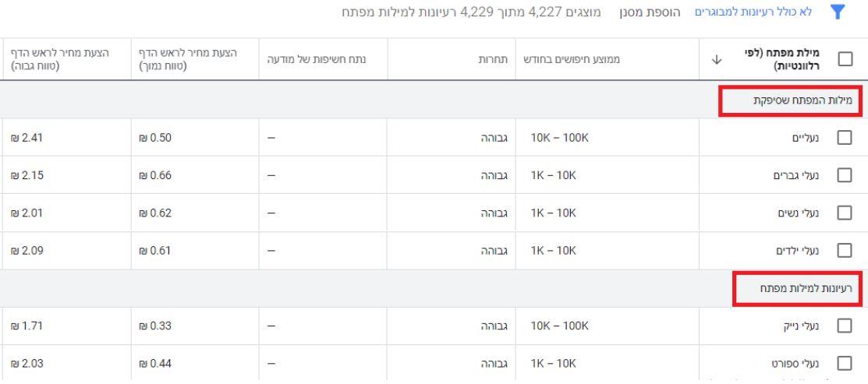Toggle the select-all checkbox in the header
This screenshot has height=384, width=868.
pyautogui.click(x=845, y=59)
